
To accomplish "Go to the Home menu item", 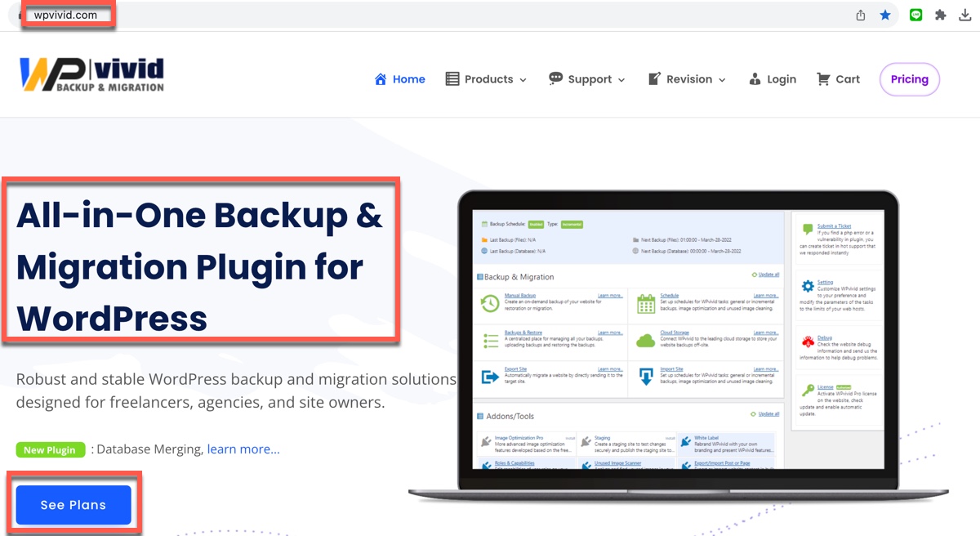I will point(399,79).
